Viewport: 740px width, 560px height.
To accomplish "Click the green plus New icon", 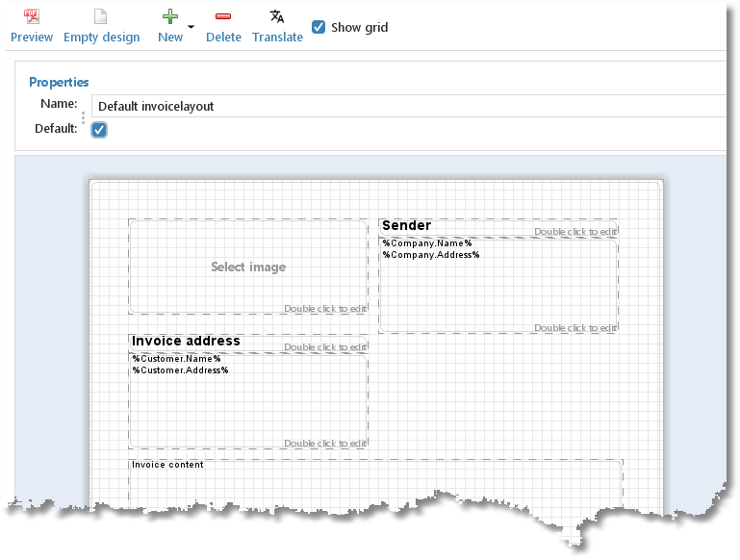I will pyautogui.click(x=170, y=16).
